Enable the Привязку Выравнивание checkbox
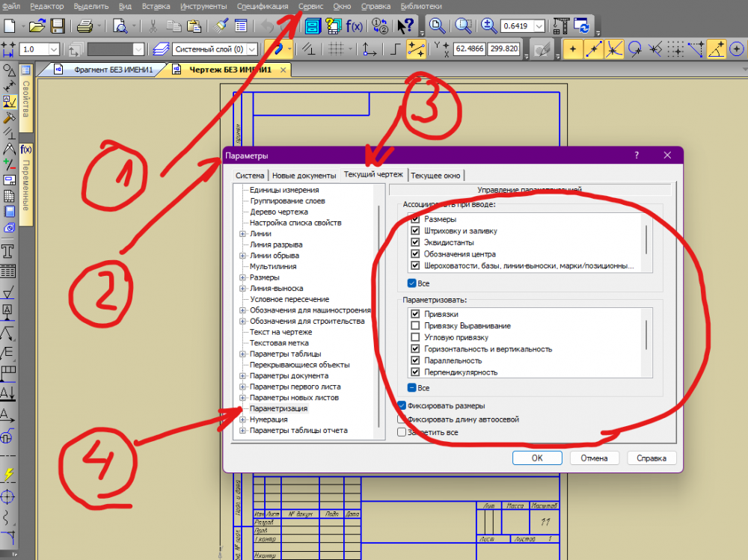The height and width of the screenshot is (560, 748). tap(414, 325)
